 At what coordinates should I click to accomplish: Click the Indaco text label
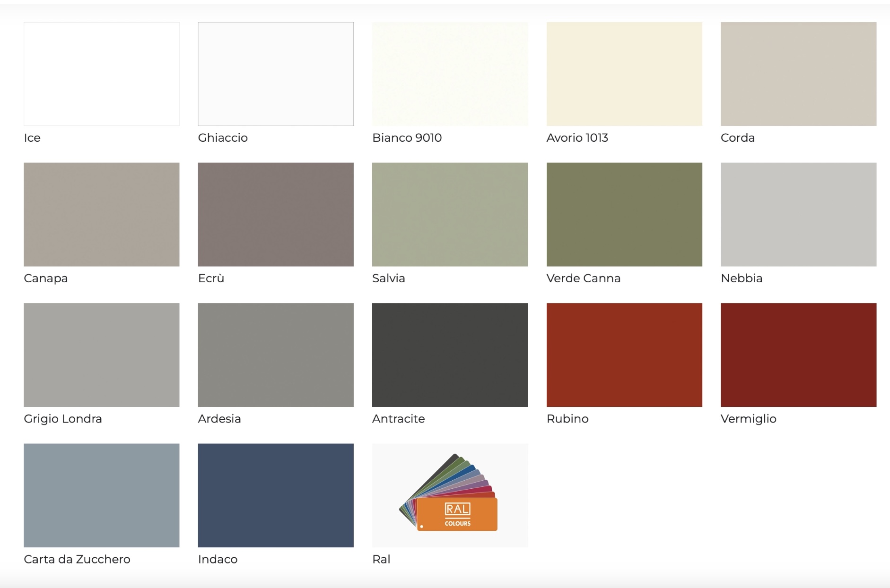click(x=218, y=559)
